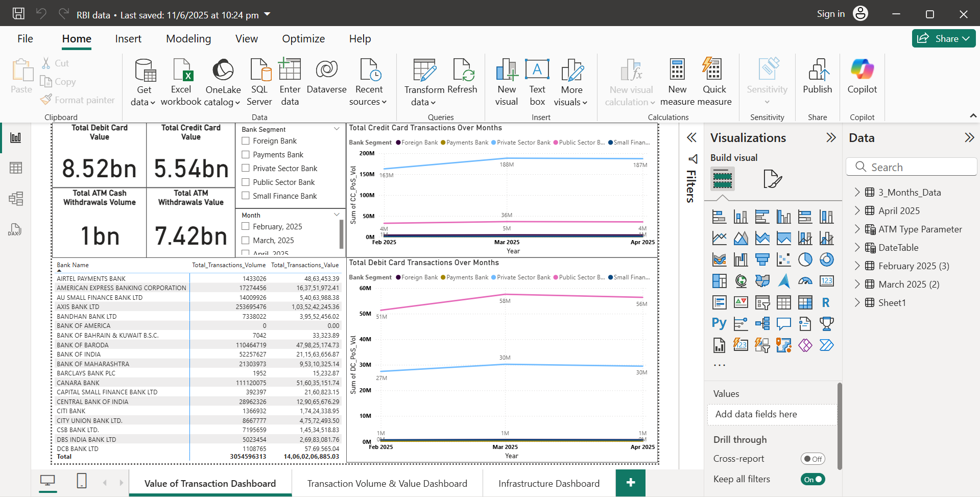Switch to the Insert ribbon tab

coord(128,39)
